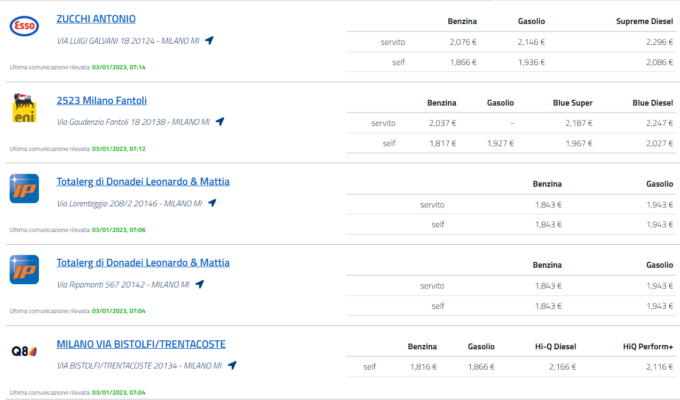Open navigation arrow for Via Gaudenzio Fantoli
This screenshot has height=400, width=680.
[x=220, y=121]
